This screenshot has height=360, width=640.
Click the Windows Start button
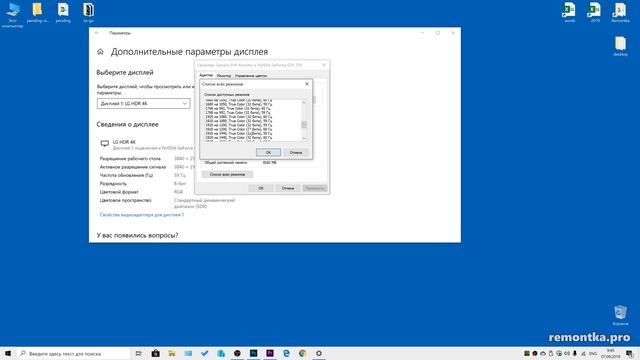(8, 353)
